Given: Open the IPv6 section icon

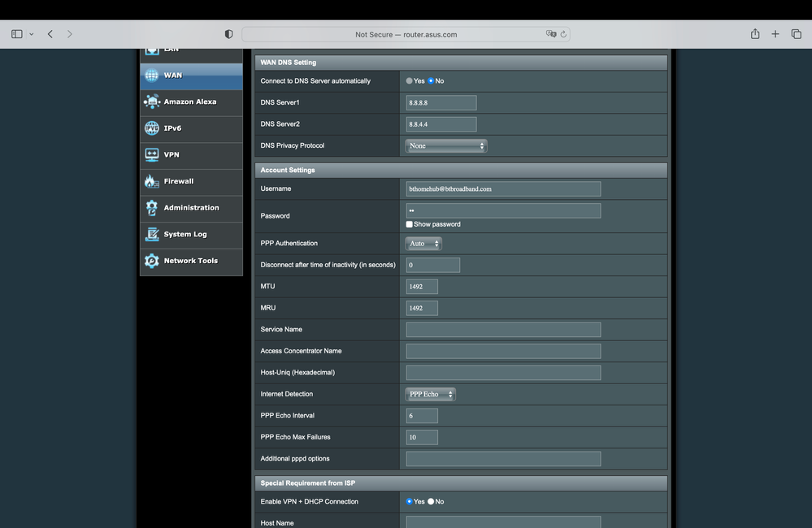Looking at the screenshot, I should [151, 128].
